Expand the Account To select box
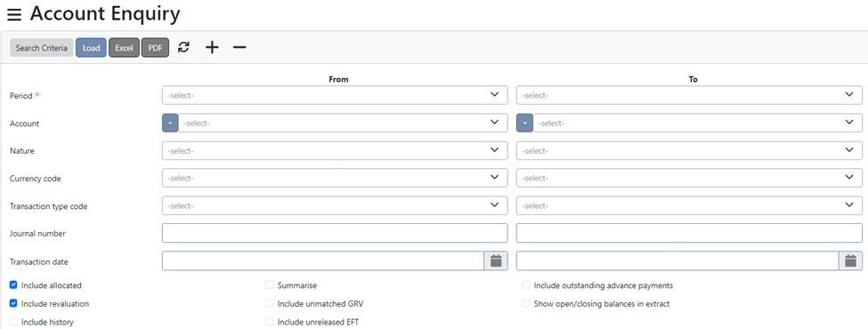 click(697, 124)
